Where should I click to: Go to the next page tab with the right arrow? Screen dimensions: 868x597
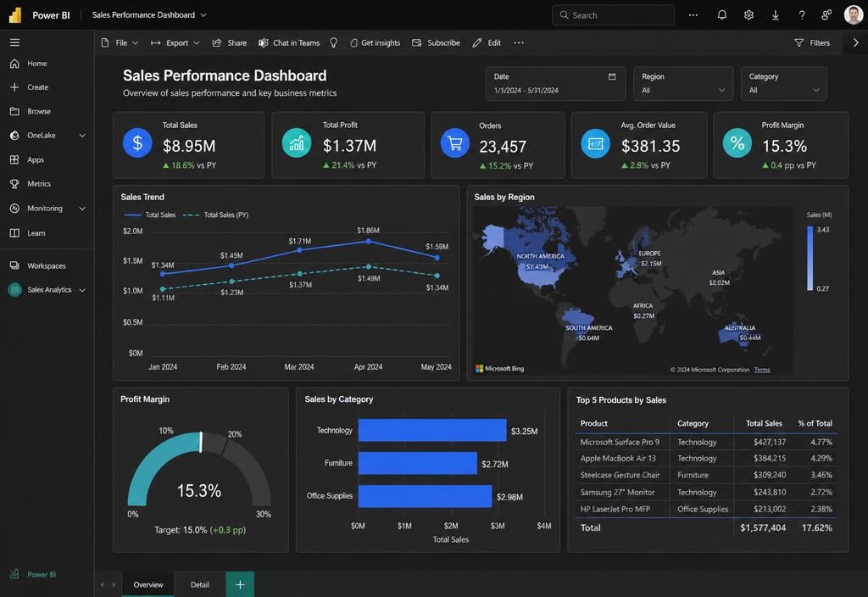(114, 584)
